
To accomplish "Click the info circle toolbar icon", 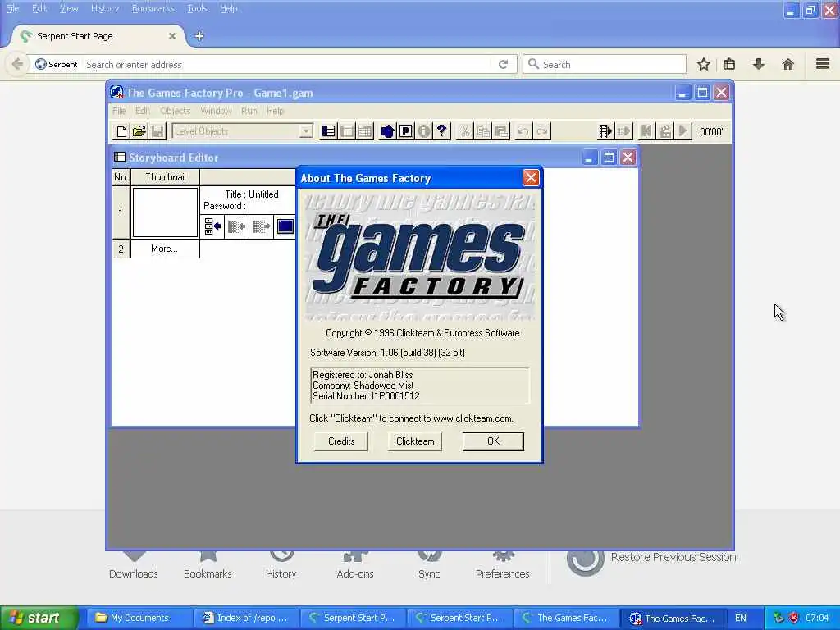I will tap(424, 131).
